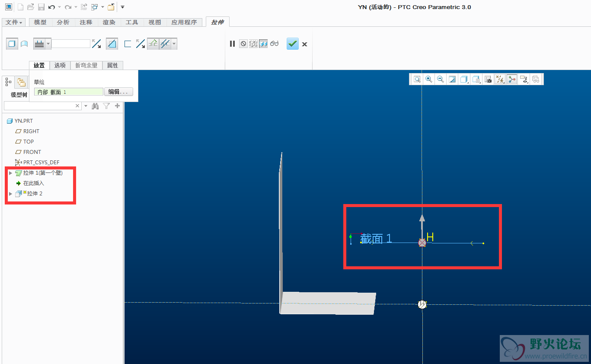Open the saved orientations list icon

pos(476,79)
